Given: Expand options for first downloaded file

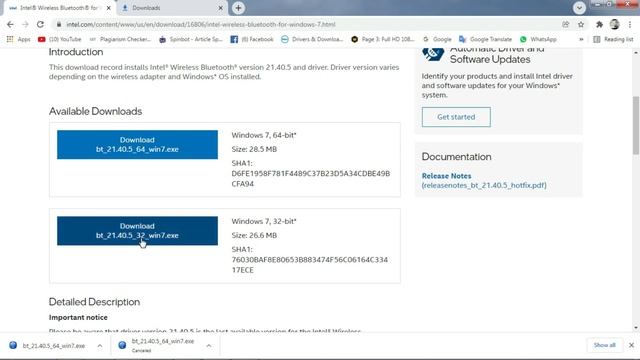Looking at the screenshot, I should pos(100,346).
